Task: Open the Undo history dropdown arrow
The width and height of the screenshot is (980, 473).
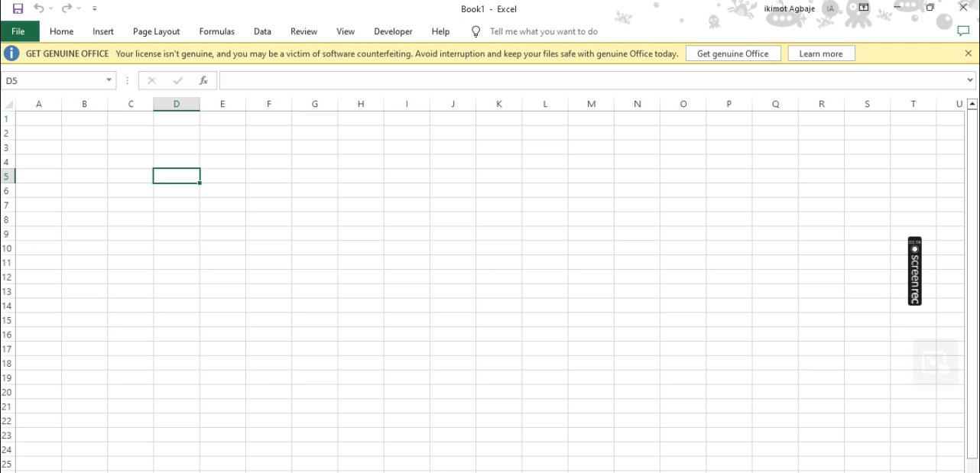Action: [51, 8]
